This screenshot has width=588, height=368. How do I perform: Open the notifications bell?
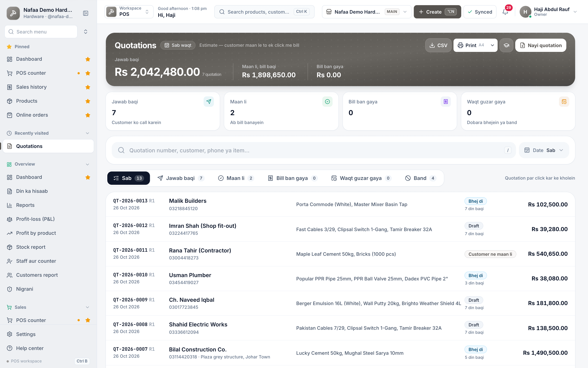(505, 12)
